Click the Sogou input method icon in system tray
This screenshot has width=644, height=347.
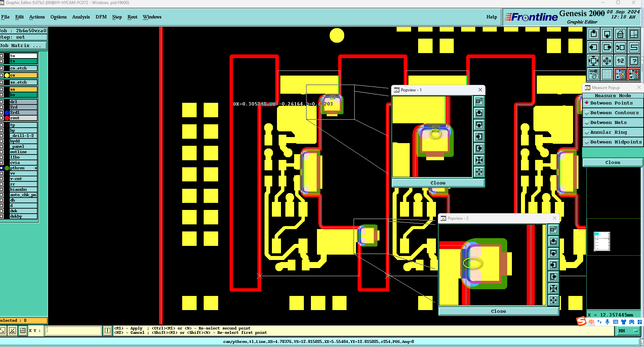click(x=581, y=321)
